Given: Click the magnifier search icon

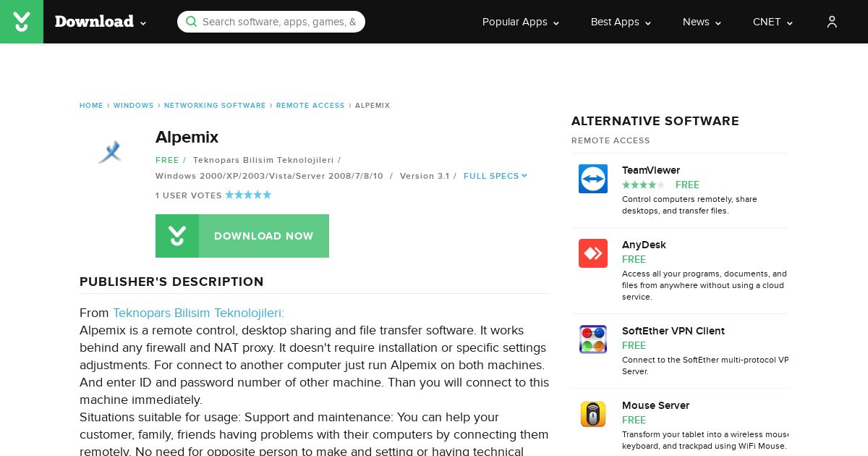Looking at the screenshot, I should [191, 22].
